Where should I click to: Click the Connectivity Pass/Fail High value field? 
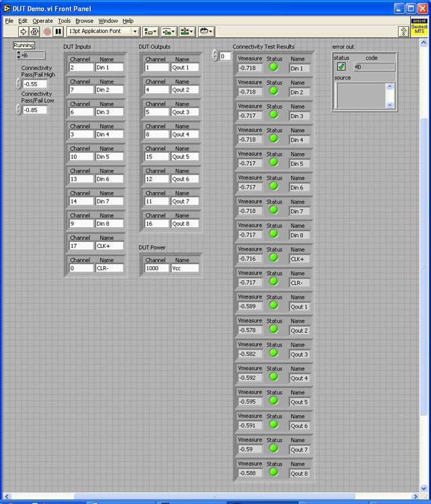tap(35, 84)
